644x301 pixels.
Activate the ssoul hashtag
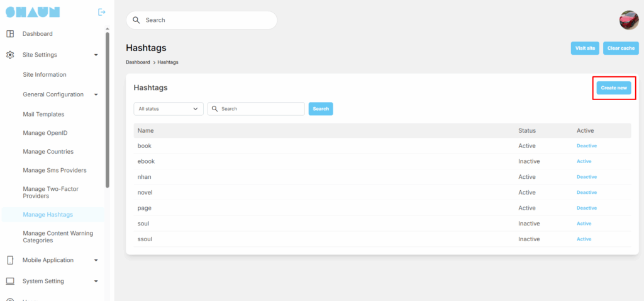pyautogui.click(x=584, y=239)
